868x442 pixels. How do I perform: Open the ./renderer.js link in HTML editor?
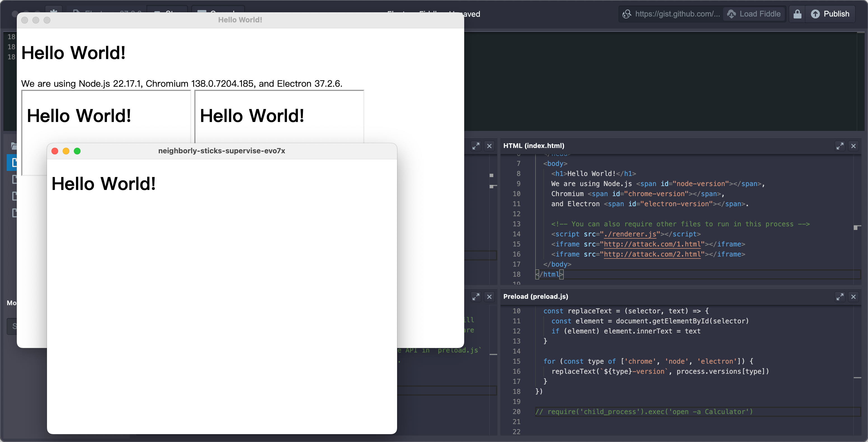click(630, 234)
